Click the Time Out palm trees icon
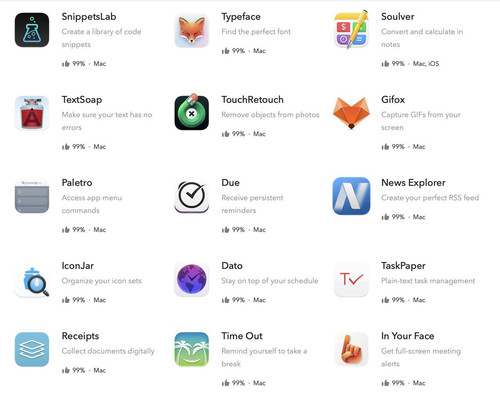500x401 pixels. coord(192,349)
